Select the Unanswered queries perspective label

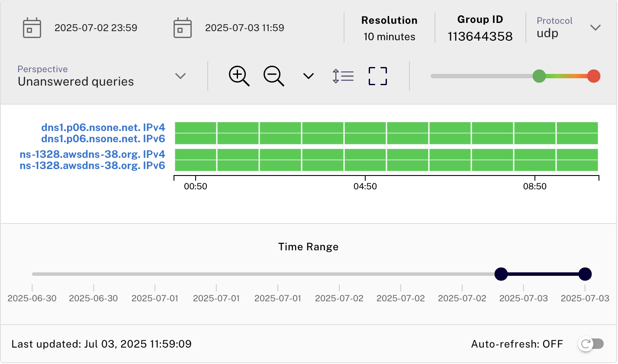pyautogui.click(x=75, y=81)
